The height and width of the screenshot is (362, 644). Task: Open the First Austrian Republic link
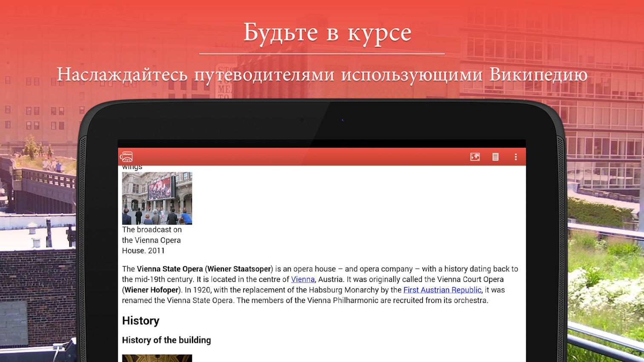pyautogui.click(x=442, y=290)
